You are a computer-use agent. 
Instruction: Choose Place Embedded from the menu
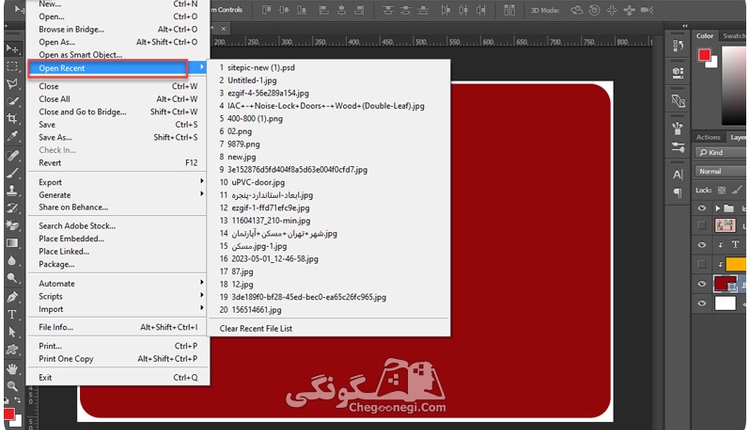point(118,238)
